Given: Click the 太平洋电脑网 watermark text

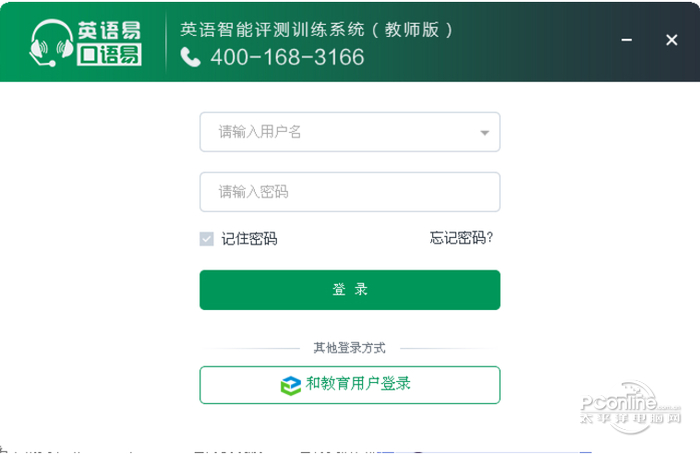Looking at the screenshot, I should [630, 417].
